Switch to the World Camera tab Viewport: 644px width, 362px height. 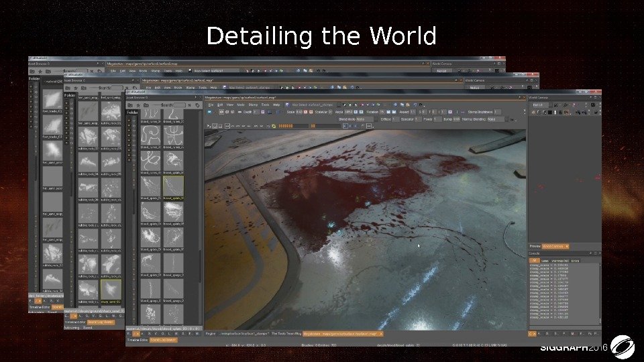(551, 247)
